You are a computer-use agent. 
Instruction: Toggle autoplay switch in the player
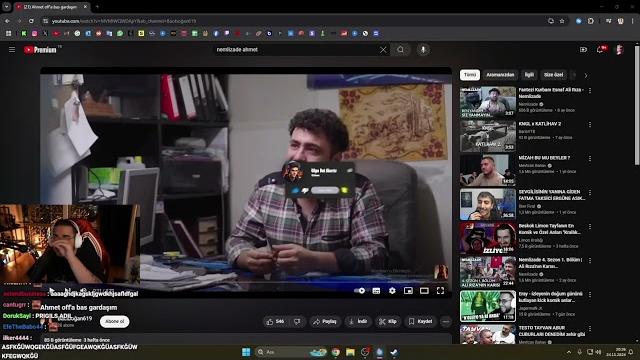click(x=359, y=291)
